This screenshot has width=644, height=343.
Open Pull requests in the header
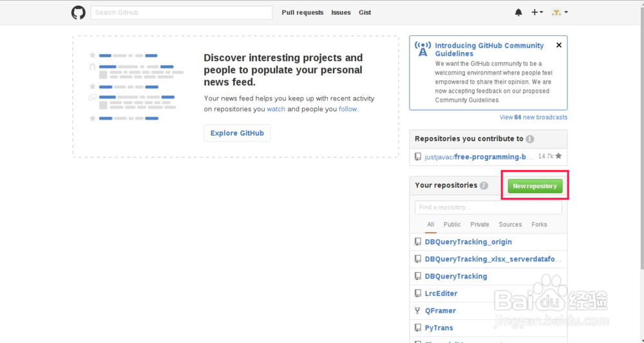[303, 12]
